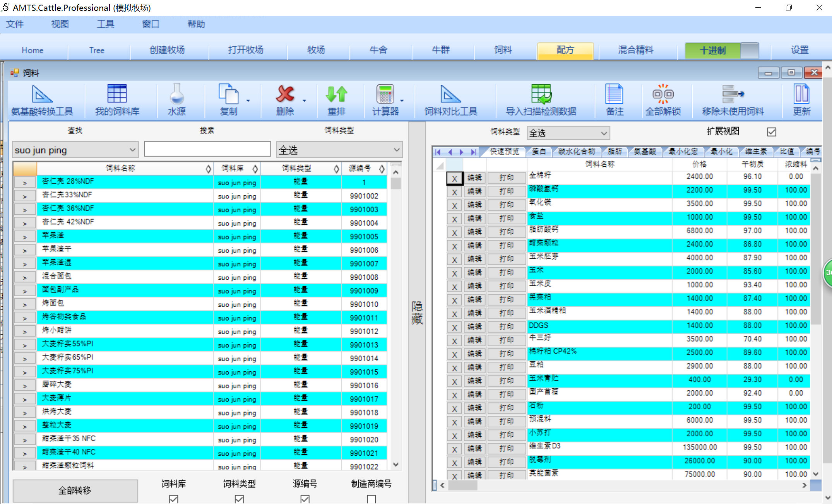The height and width of the screenshot is (504, 832).
Task: Click the 复制 copy icon
Action: tap(228, 94)
